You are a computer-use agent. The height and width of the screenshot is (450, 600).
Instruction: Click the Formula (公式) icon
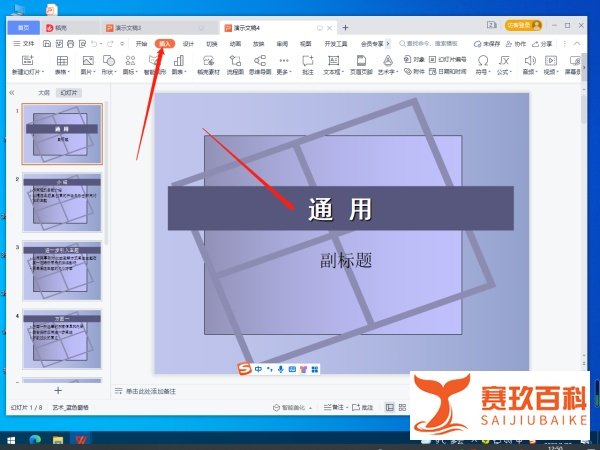(x=504, y=60)
